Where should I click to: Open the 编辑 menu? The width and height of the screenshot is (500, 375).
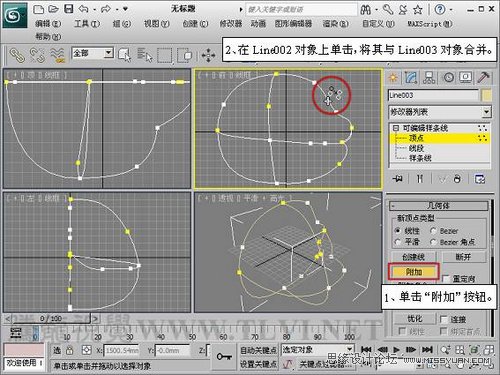(48, 24)
